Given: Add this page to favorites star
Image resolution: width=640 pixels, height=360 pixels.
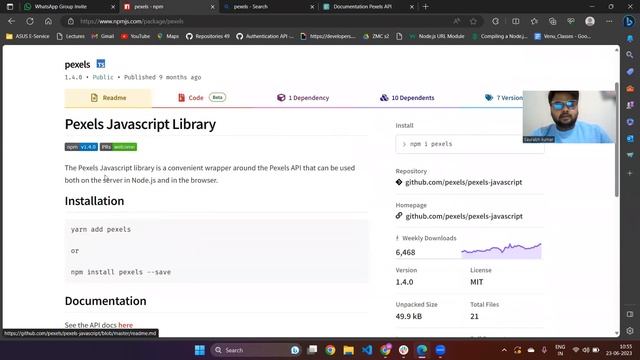Looking at the screenshot, I should click(473, 21).
